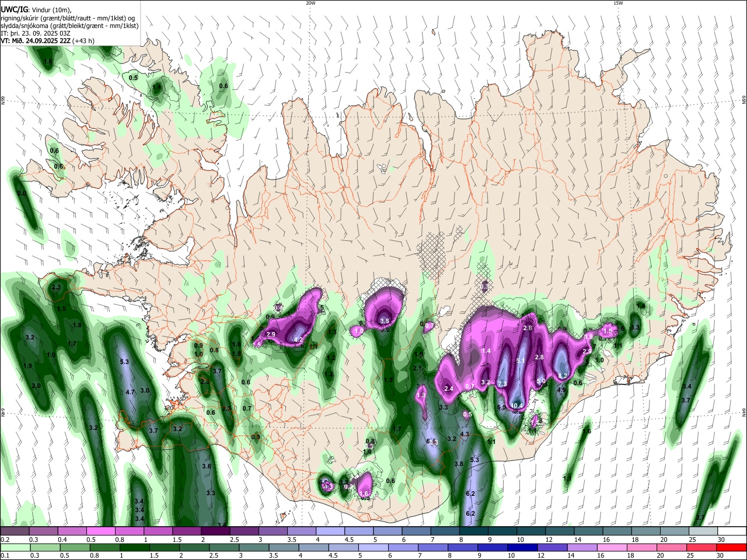Screen dimensions: 747x560
Task: Pick the bright magenta swatch labeled 0.5 in upper legend
Action: 100,531
